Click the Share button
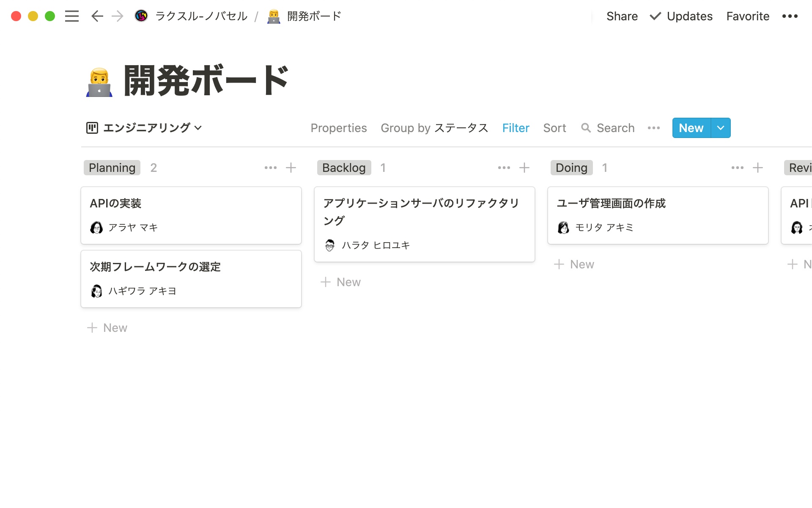The width and height of the screenshot is (812, 508). tap(622, 16)
